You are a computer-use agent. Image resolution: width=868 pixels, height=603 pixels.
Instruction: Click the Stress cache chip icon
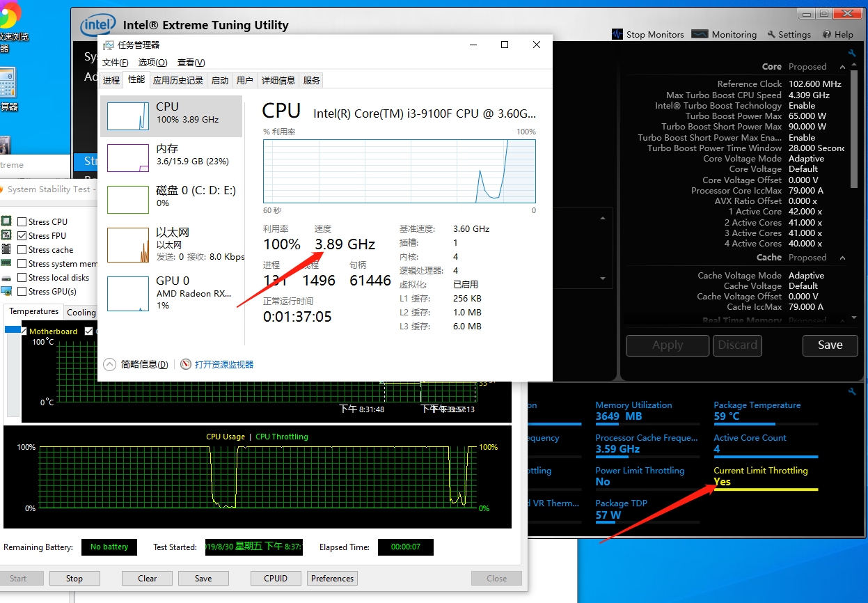tap(6, 249)
